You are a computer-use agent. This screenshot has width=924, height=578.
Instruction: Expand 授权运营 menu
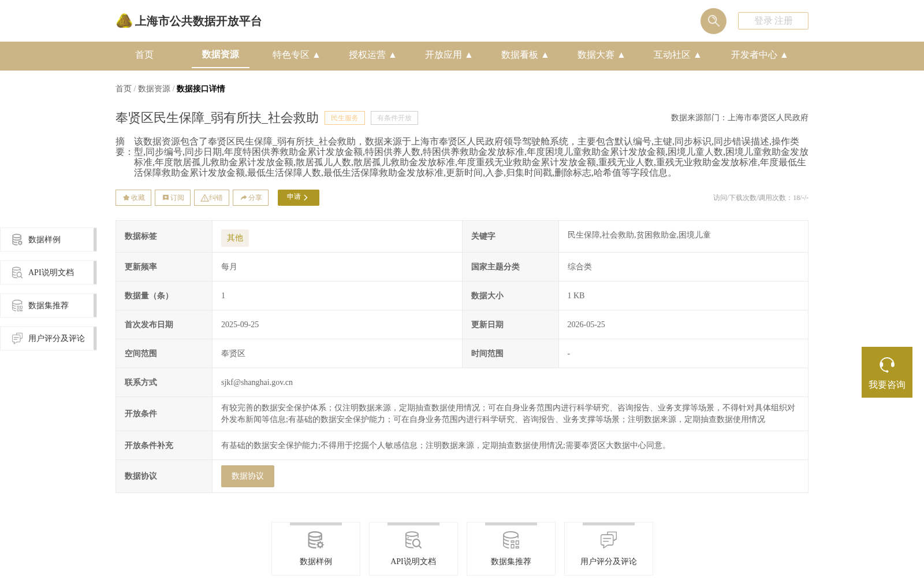(372, 55)
